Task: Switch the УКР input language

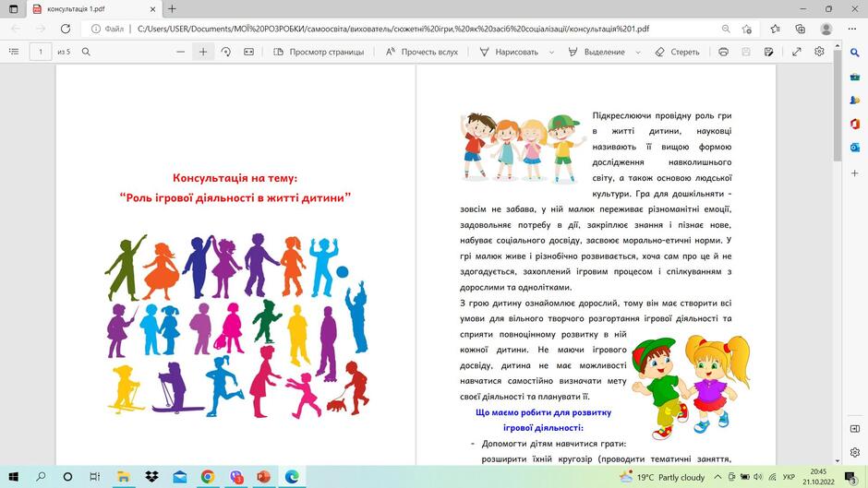Action: [x=789, y=477]
